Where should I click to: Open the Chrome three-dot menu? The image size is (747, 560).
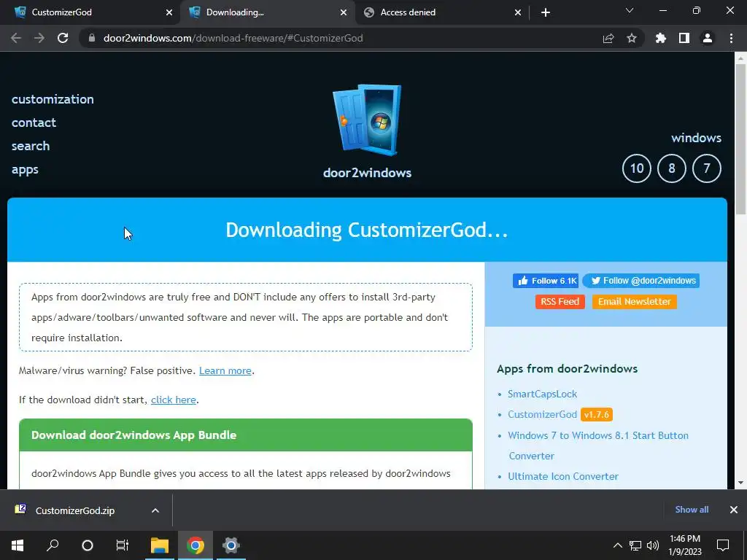[x=731, y=38]
